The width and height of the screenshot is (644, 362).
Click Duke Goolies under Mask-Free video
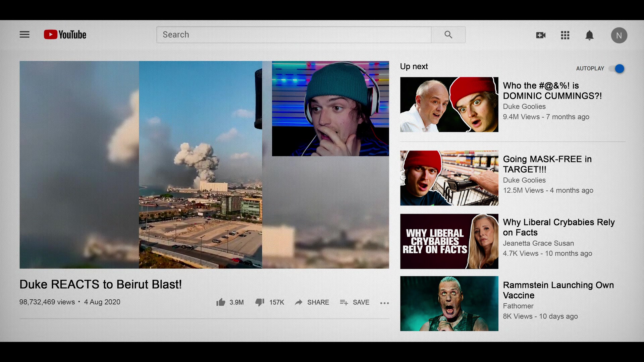[x=524, y=180]
